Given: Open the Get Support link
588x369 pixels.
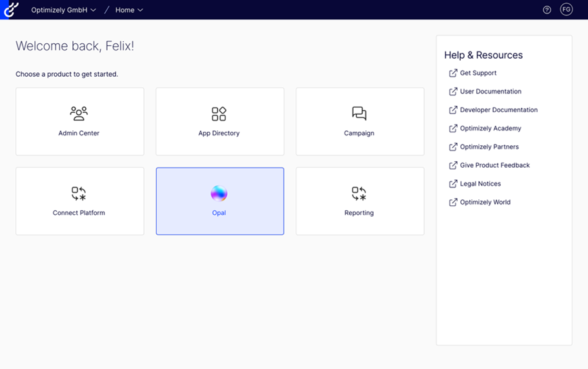Looking at the screenshot, I should point(478,73).
